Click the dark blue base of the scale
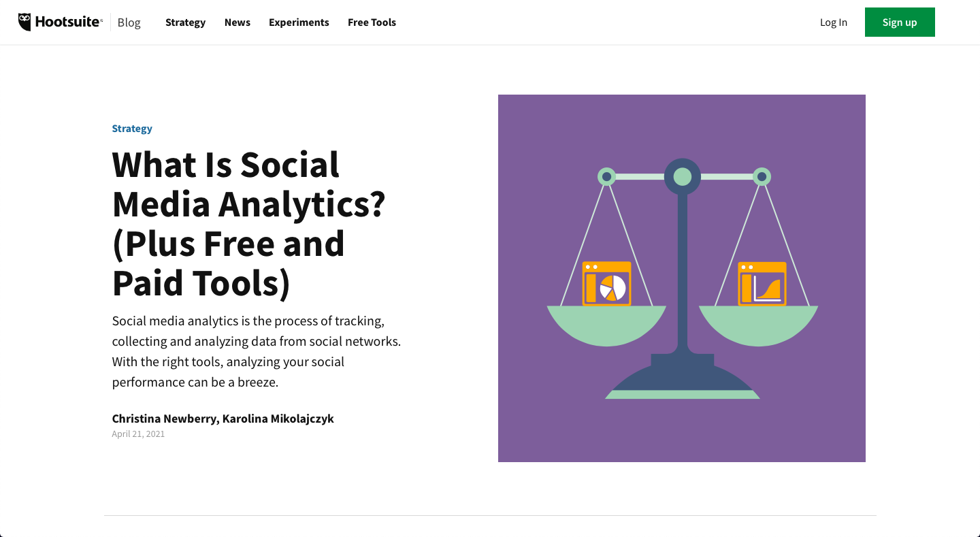 (683, 374)
